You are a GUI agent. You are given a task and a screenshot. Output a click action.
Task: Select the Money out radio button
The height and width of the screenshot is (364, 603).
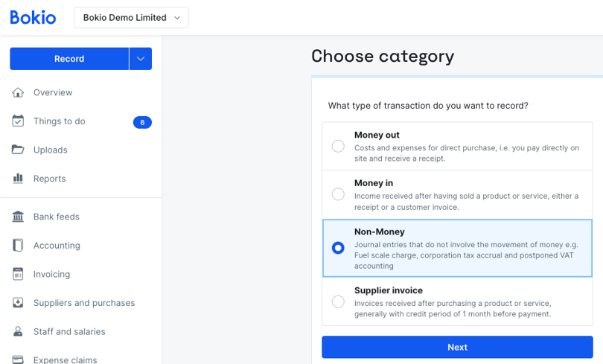[338, 146]
